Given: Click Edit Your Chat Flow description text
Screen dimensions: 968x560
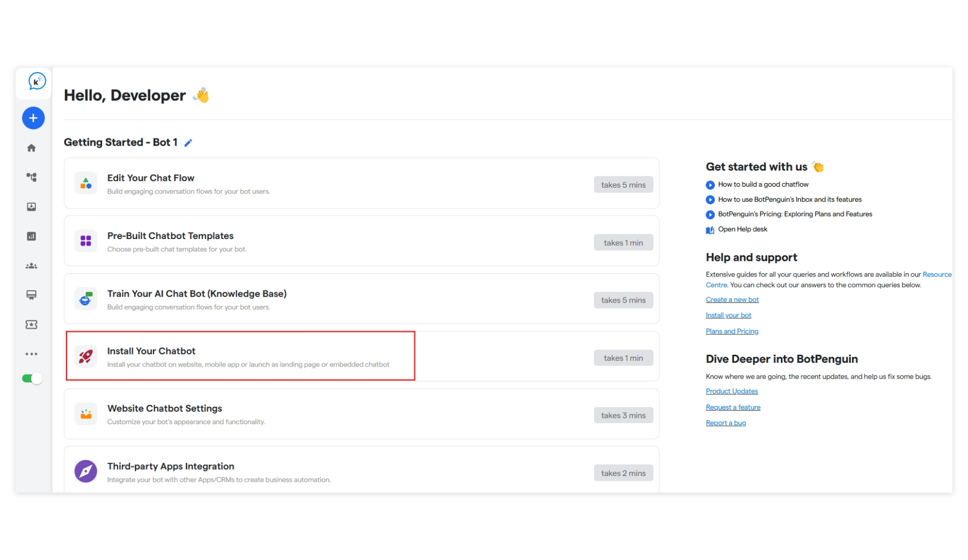Looking at the screenshot, I should tap(188, 192).
